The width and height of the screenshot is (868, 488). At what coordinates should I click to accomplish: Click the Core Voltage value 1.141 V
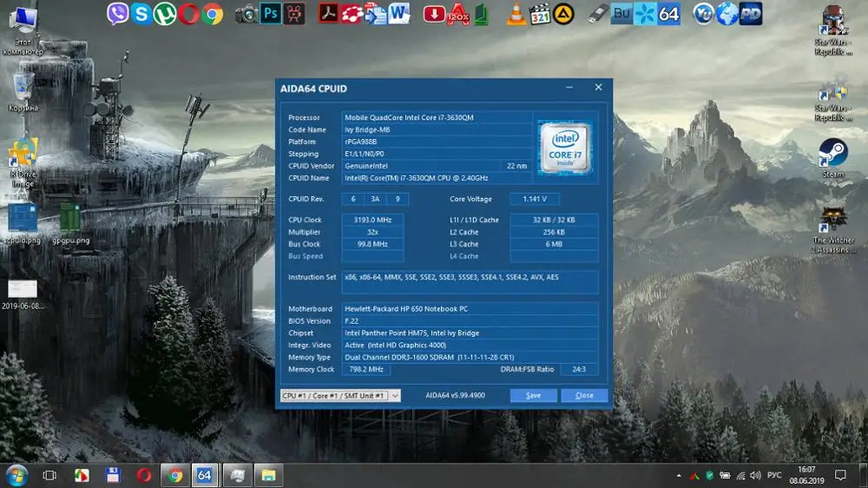pos(534,199)
